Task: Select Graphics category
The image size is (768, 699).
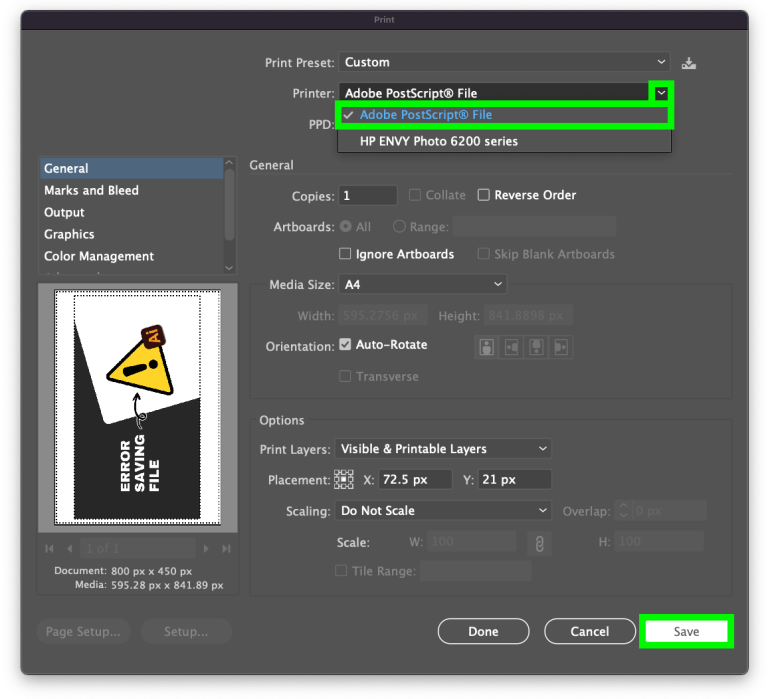Action: [x=131, y=234]
